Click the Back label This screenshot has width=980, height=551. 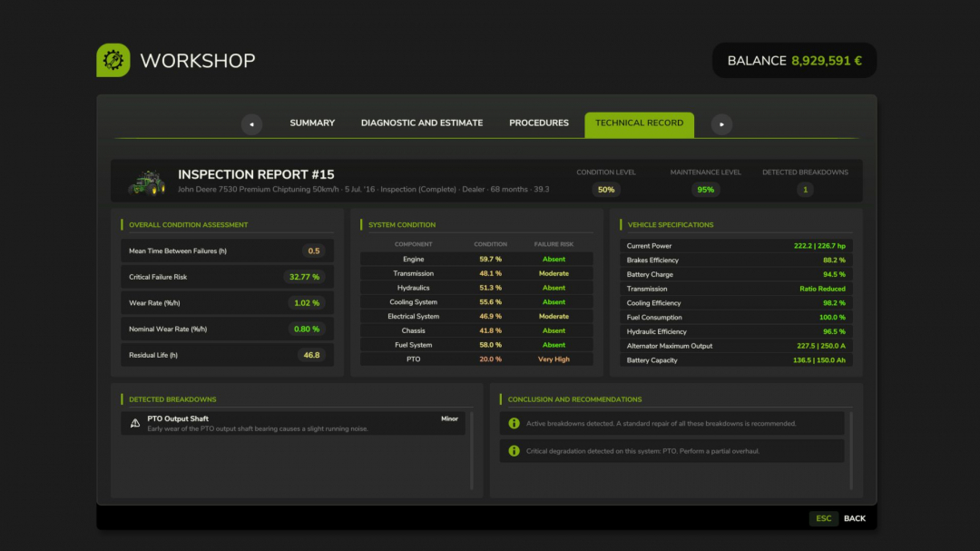pos(855,518)
